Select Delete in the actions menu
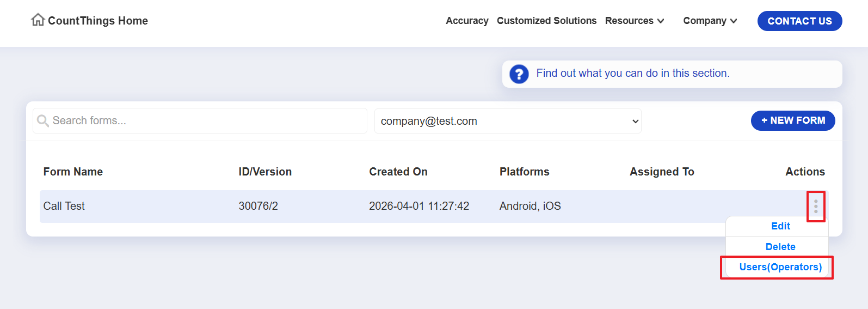 point(780,247)
